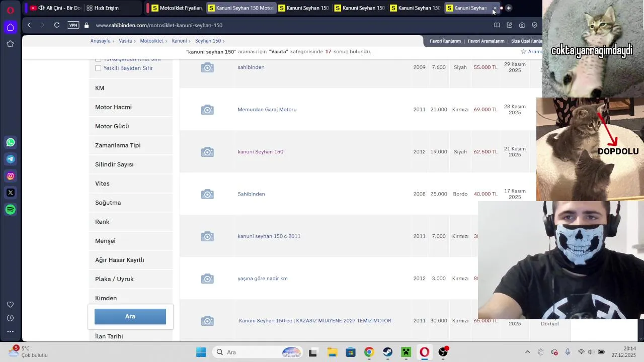Open photo placeholder of Memurdan Garaj Motoru listing

[207, 110]
